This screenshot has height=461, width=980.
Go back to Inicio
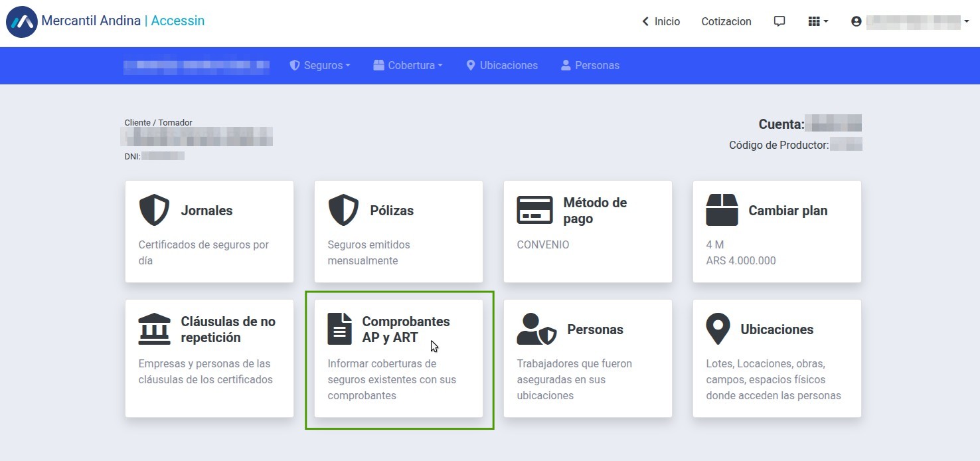coord(661,21)
